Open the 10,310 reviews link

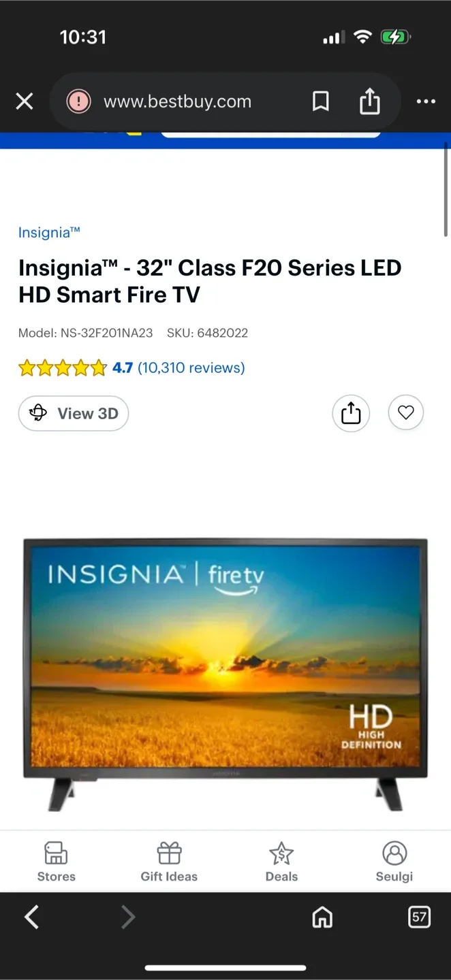coord(191,368)
